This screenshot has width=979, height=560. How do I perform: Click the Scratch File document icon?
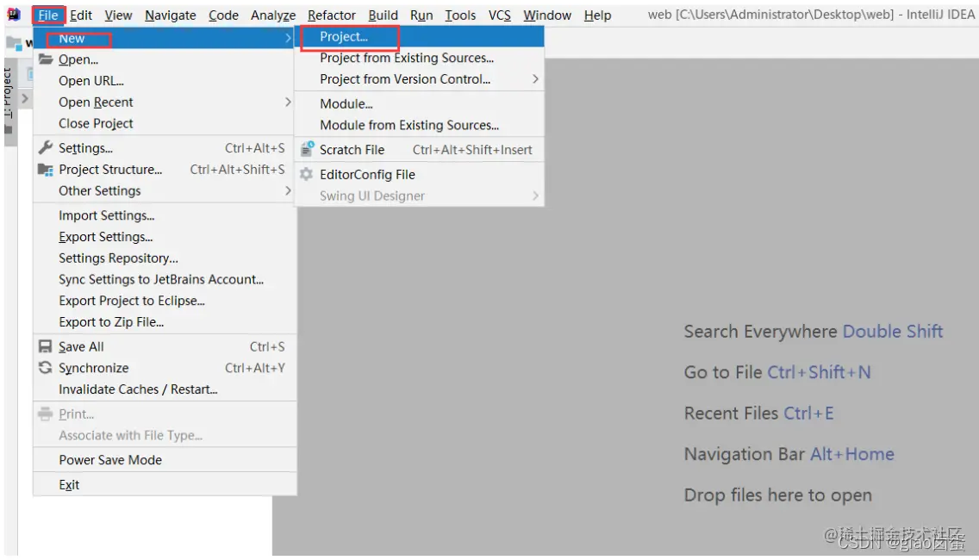coord(307,148)
